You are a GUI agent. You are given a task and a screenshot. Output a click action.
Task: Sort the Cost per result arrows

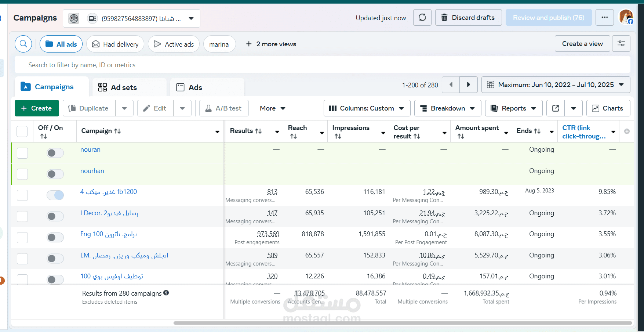point(417,136)
